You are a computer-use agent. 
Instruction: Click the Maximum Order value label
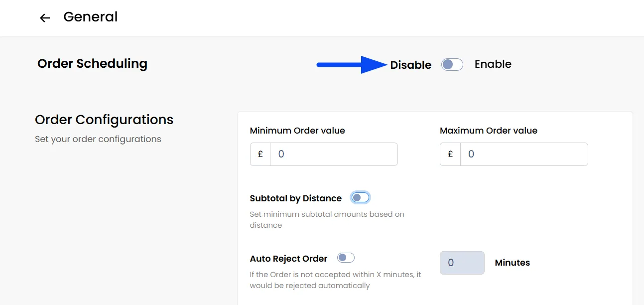pyautogui.click(x=488, y=131)
